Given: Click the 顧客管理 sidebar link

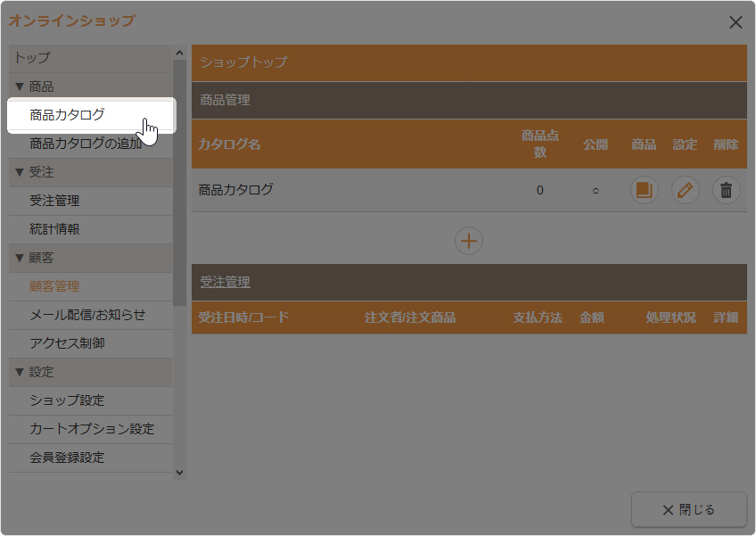Looking at the screenshot, I should point(54,286).
